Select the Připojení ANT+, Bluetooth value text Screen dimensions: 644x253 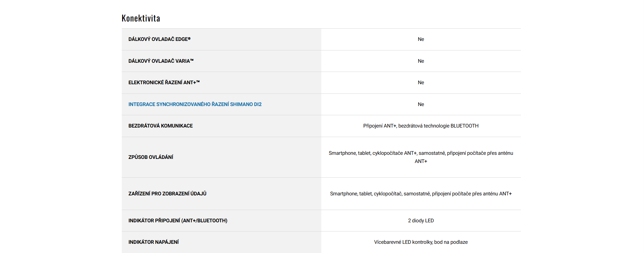(x=421, y=126)
